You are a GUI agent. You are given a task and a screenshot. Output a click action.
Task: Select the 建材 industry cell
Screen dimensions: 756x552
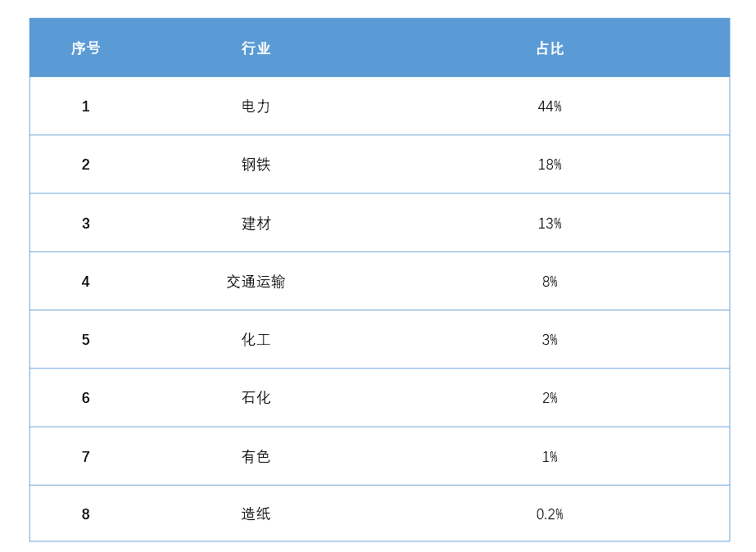(x=256, y=224)
